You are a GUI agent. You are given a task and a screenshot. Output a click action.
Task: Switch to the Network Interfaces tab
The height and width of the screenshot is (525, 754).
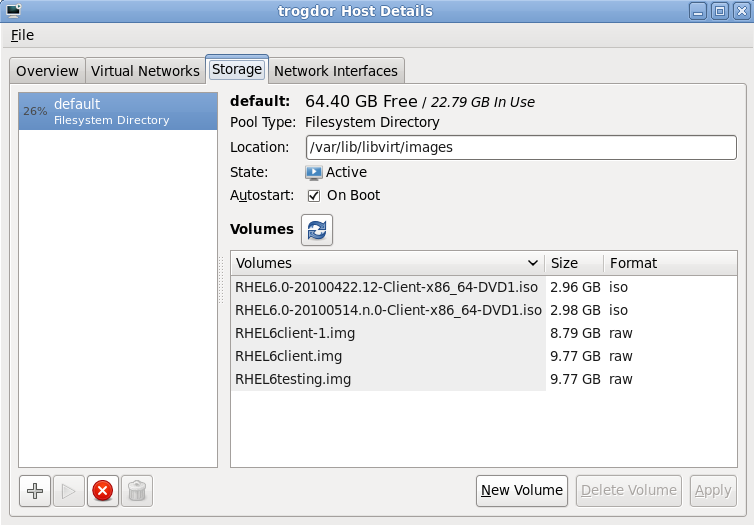336,71
